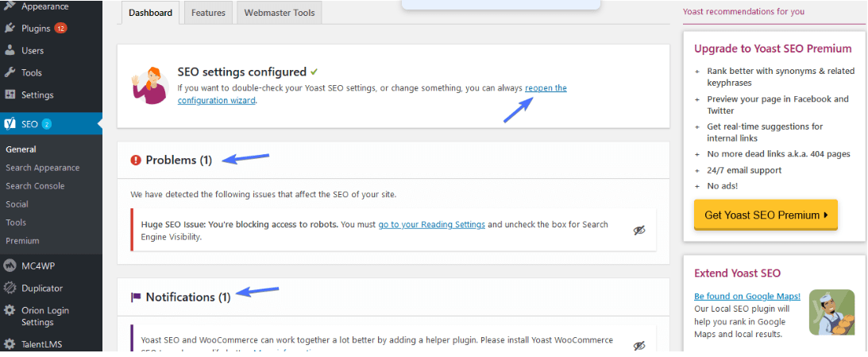Hide the blocking robots problem alert
The height and width of the screenshot is (357, 868).
pos(639,231)
